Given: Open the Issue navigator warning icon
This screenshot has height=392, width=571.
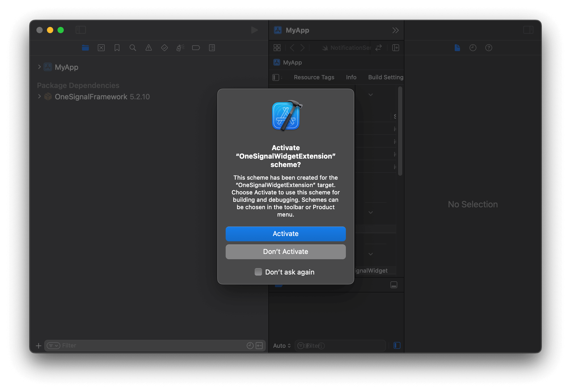Looking at the screenshot, I should click(149, 48).
